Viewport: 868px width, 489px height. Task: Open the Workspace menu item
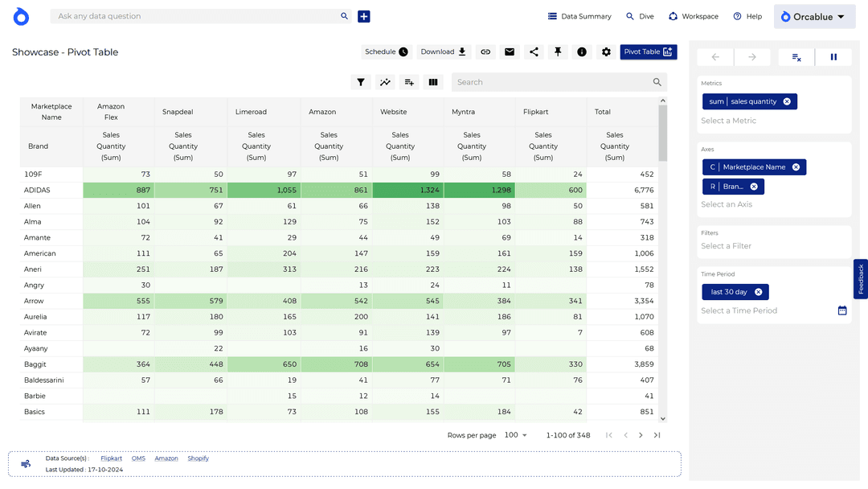694,16
